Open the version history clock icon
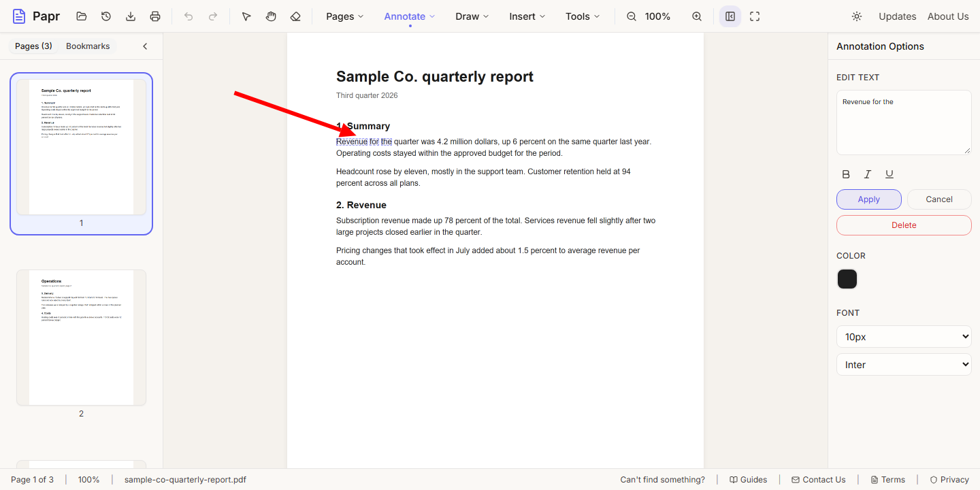 tap(106, 16)
